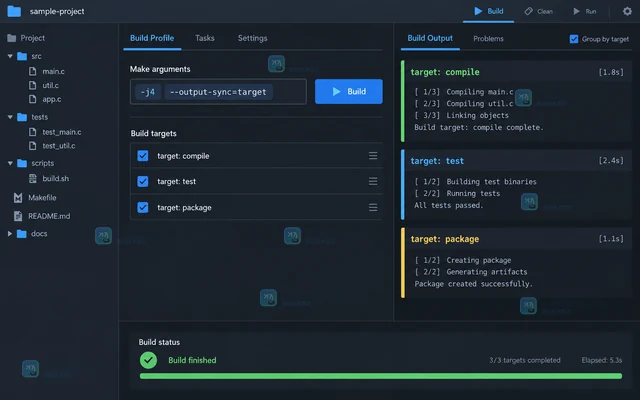Click the README.md document icon
This screenshot has width=640, height=400.
pos(18,216)
